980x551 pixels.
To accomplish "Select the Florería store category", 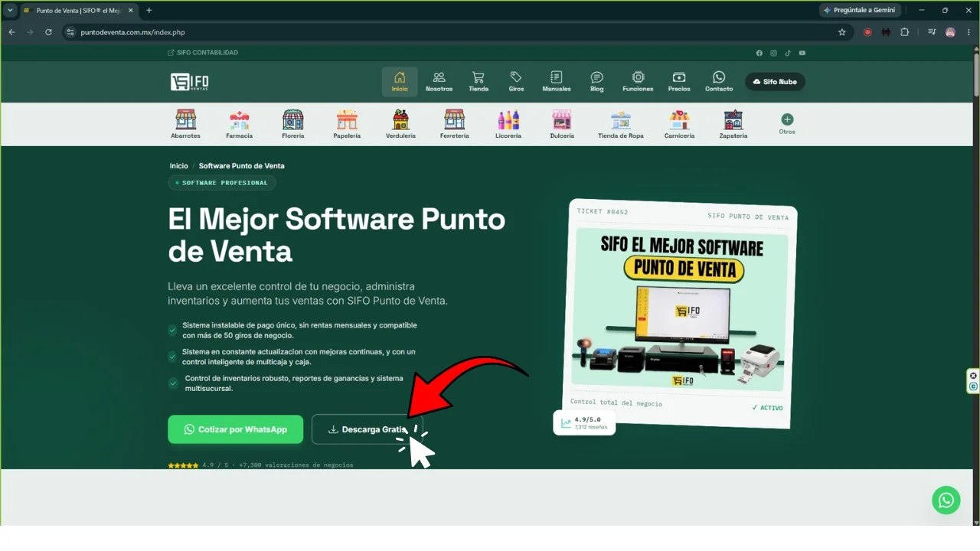I will coord(293,124).
